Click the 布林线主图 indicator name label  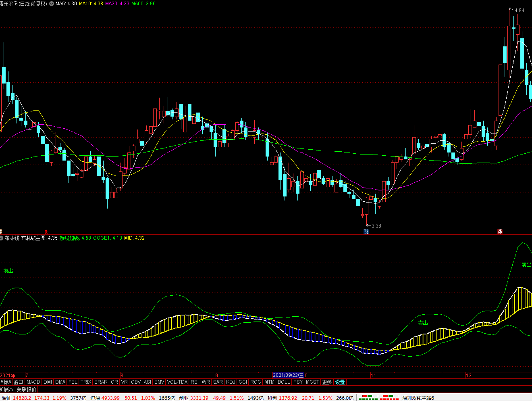tap(33, 238)
